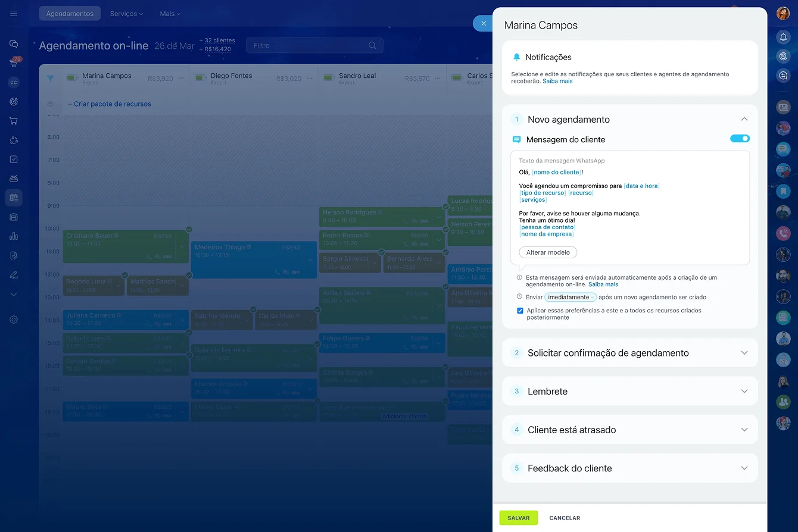Open dropdown on Cristiano Bauer appointment
This screenshot has height=532, width=798.
[x=182, y=246]
